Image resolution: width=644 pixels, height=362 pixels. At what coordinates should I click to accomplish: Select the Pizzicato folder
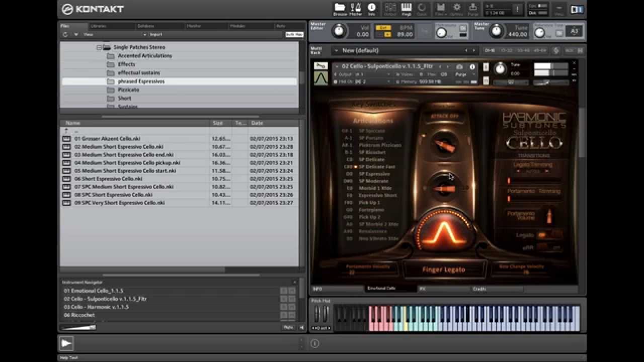(128, 89)
